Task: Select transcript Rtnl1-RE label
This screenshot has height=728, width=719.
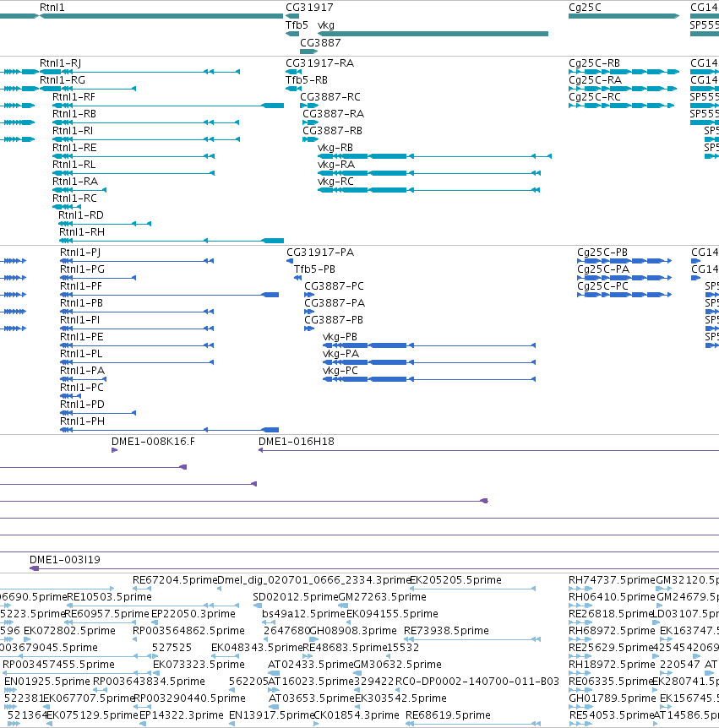Action: click(74, 147)
